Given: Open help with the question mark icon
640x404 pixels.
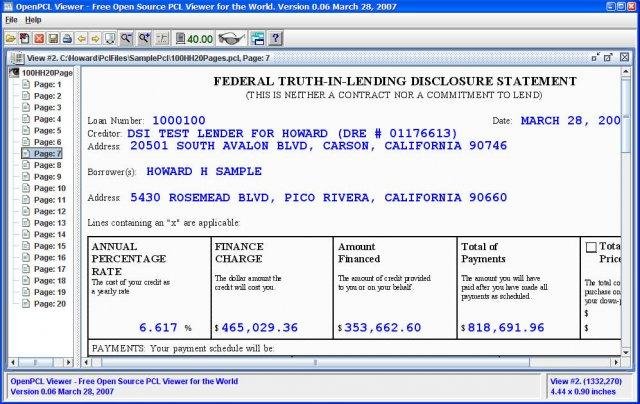Looking at the screenshot, I should pos(274,39).
